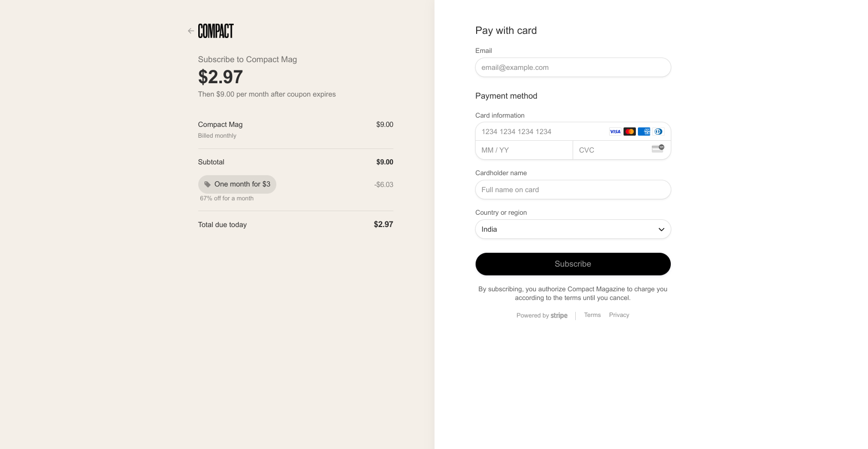Select the MM / YY expiry field

point(524,150)
